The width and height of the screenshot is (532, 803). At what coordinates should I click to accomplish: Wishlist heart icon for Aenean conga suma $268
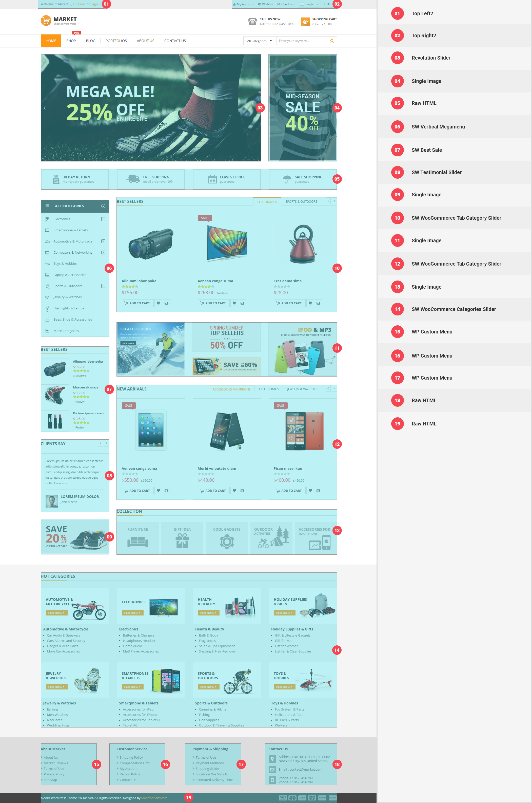click(x=234, y=303)
